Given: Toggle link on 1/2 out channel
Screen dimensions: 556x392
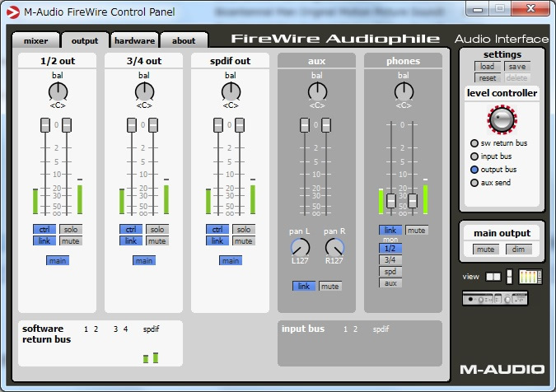Looking at the screenshot, I should 44,241.
